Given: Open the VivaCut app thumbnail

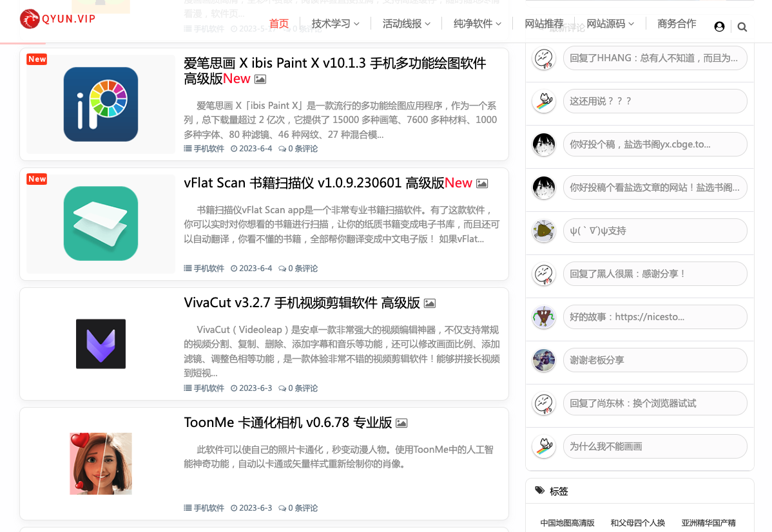Looking at the screenshot, I should 101,343.
